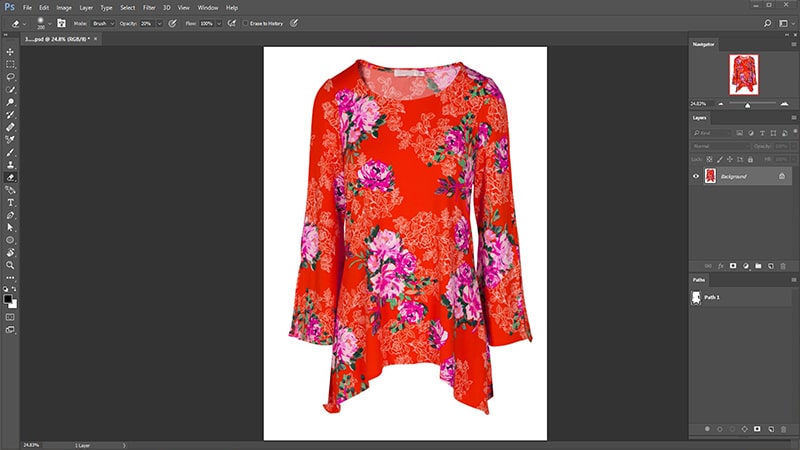The height and width of the screenshot is (450, 800).
Task: Create new path in Paths panel
Action: click(771, 429)
